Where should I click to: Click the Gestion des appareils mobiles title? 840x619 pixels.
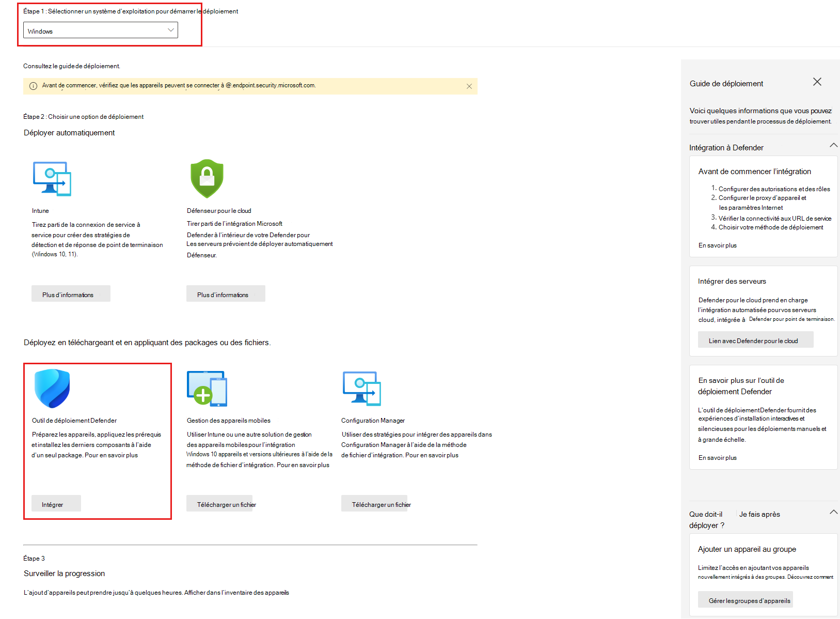pyautogui.click(x=229, y=421)
